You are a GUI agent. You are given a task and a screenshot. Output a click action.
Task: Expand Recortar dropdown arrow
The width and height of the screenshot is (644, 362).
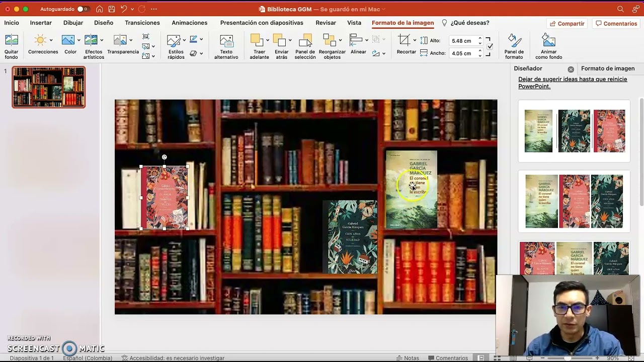[415, 40]
